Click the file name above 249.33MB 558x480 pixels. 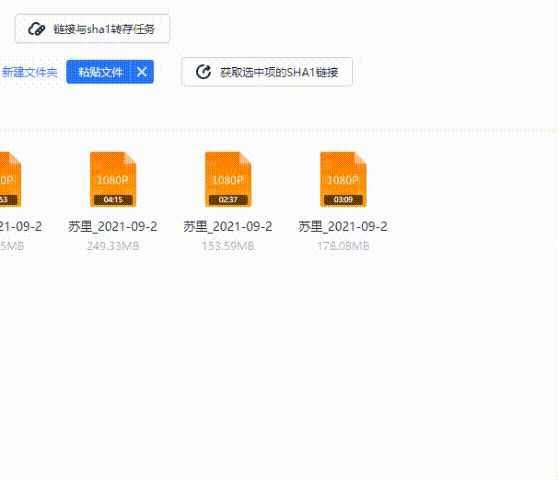pos(113,226)
